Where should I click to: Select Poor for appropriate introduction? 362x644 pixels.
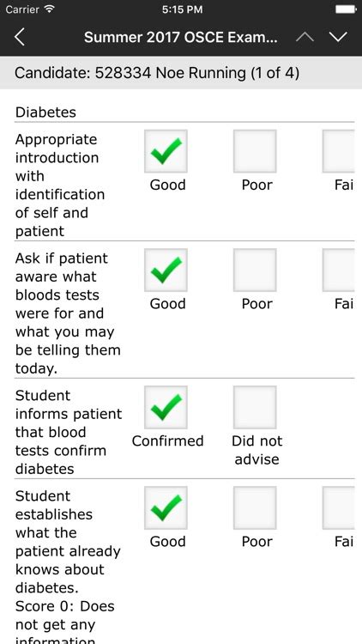coord(255,151)
